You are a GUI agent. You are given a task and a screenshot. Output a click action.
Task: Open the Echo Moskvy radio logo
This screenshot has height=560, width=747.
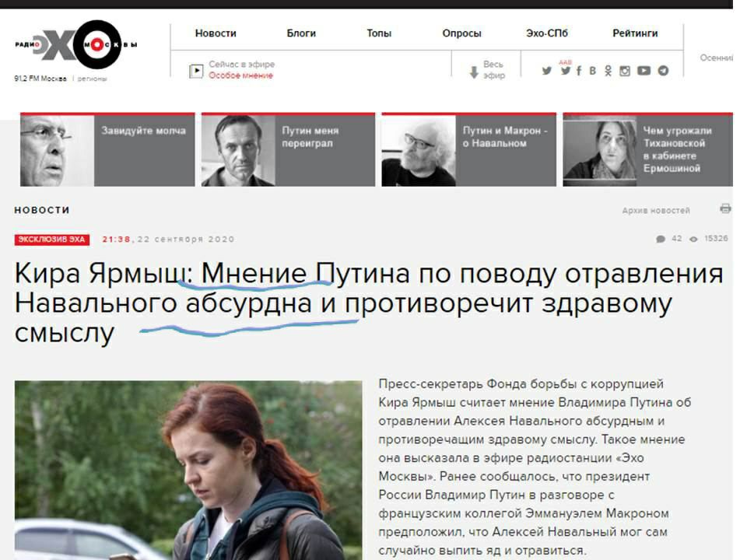click(x=76, y=44)
